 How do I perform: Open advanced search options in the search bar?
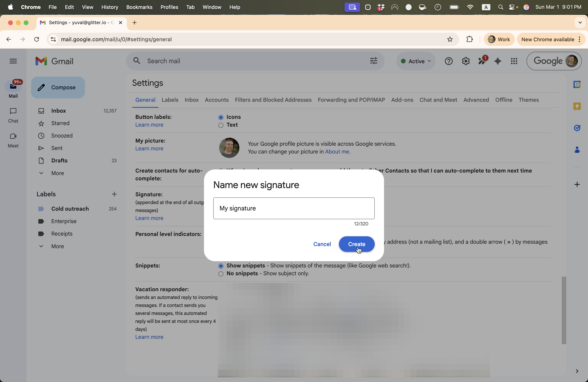pos(373,61)
